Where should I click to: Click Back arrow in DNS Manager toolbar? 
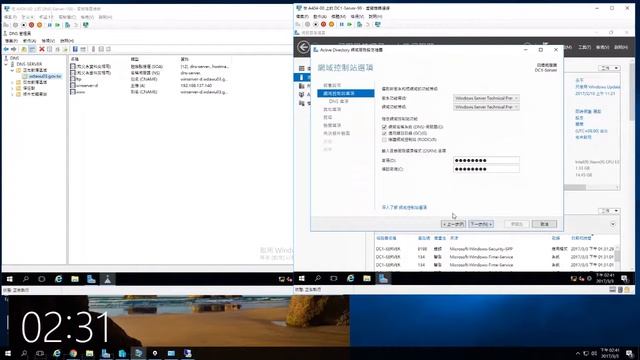coord(6,49)
